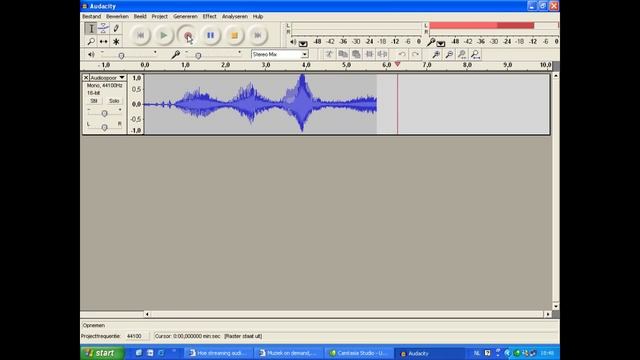
Task: Click the Redo arrow icon
Action: 415,54
